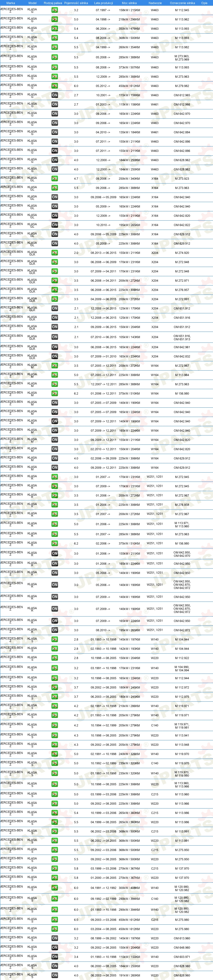Viewport: 213px width, 980px height.
Task: Click the petrol icon in the M 113.948 row
Action: coord(55,745)
